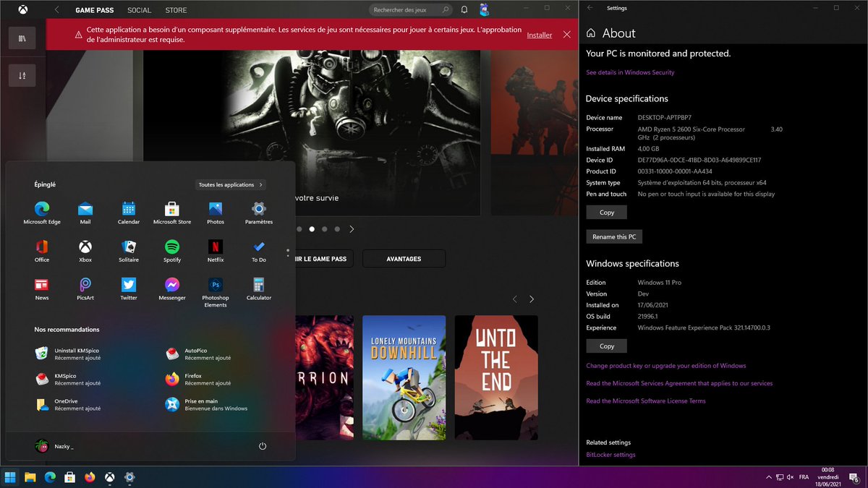Copy the Windows specifications
This screenshot has height=488, width=868.
606,346
